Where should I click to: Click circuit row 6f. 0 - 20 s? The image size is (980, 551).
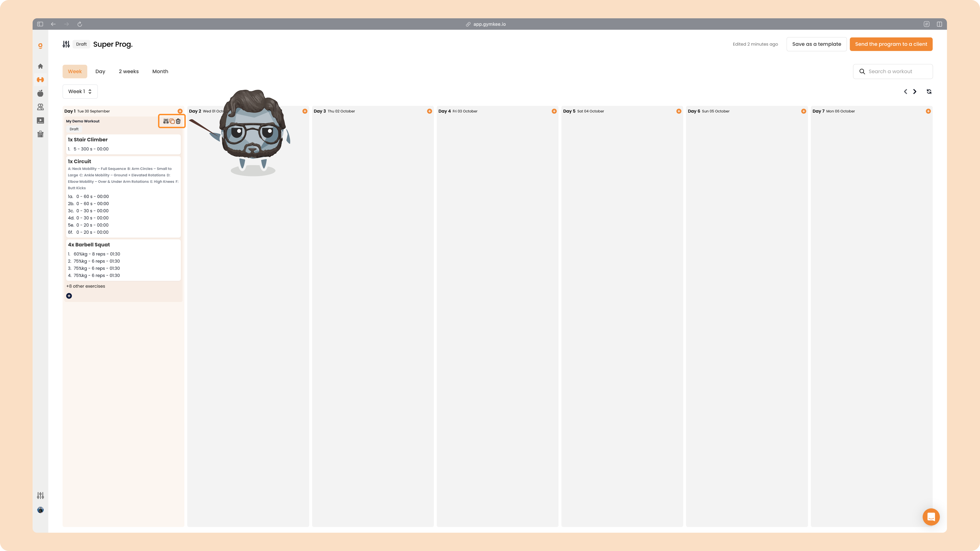[88, 232]
